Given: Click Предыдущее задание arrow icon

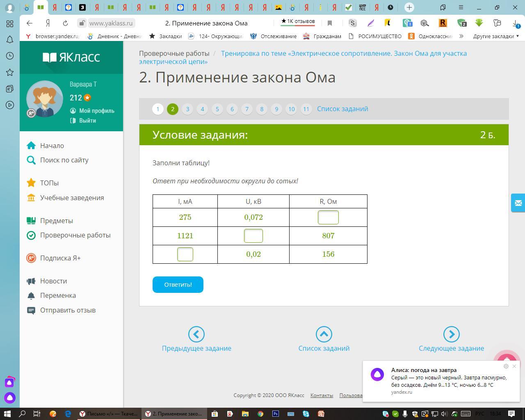Looking at the screenshot, I should click(x=196, y=334).
